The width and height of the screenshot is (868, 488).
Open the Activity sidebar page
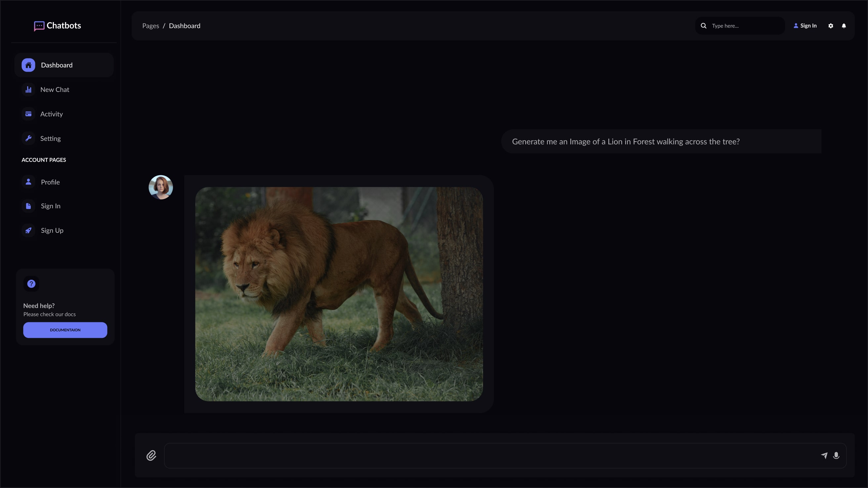point(51,114)
